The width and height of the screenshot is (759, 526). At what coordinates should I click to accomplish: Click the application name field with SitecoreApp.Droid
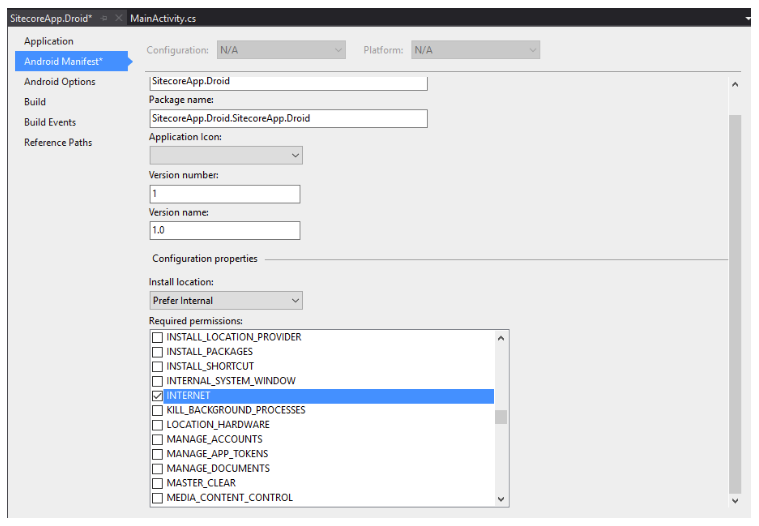click(x=288, y=83)
